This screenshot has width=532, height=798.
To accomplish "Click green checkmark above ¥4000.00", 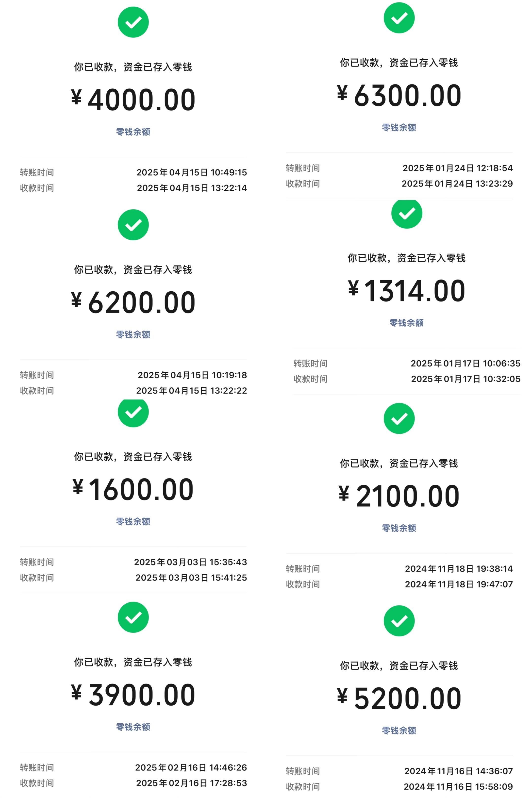I will tap(133, 22).
